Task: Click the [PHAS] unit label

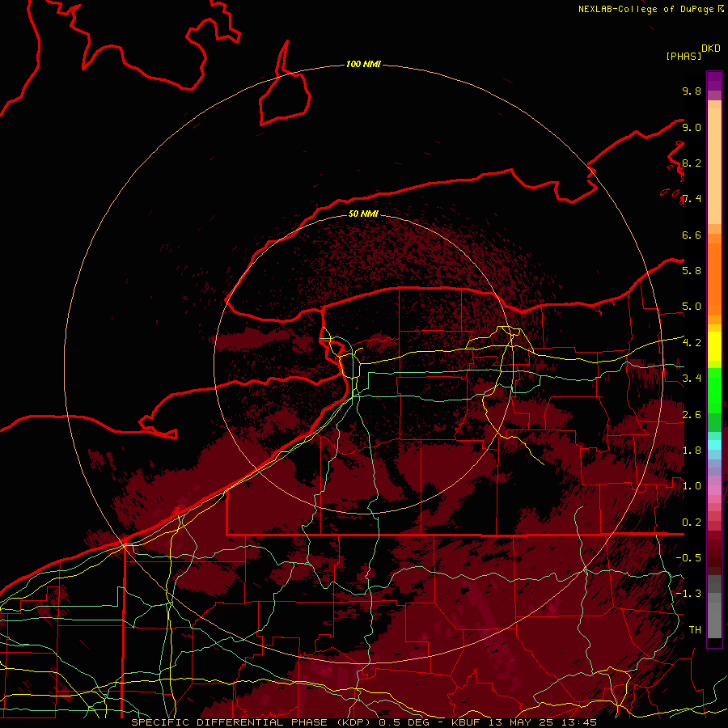Action: 684,56
